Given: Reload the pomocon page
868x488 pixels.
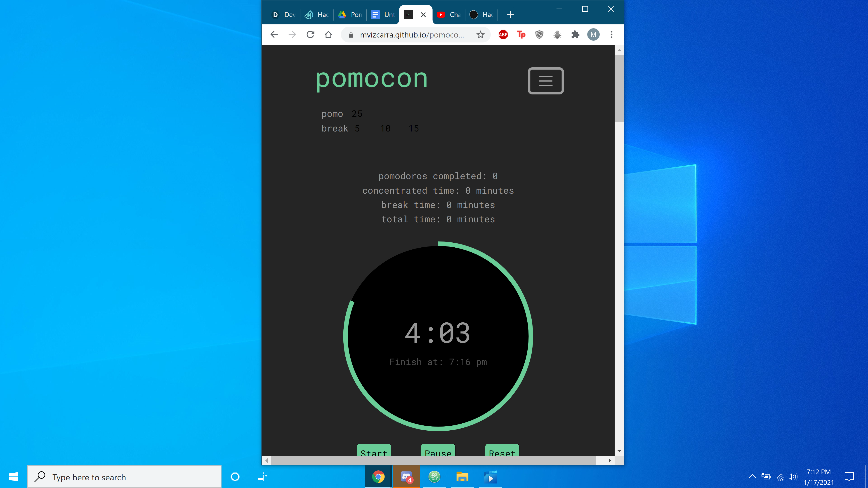Looking at the screenshot, I should [x=310, y=35].
